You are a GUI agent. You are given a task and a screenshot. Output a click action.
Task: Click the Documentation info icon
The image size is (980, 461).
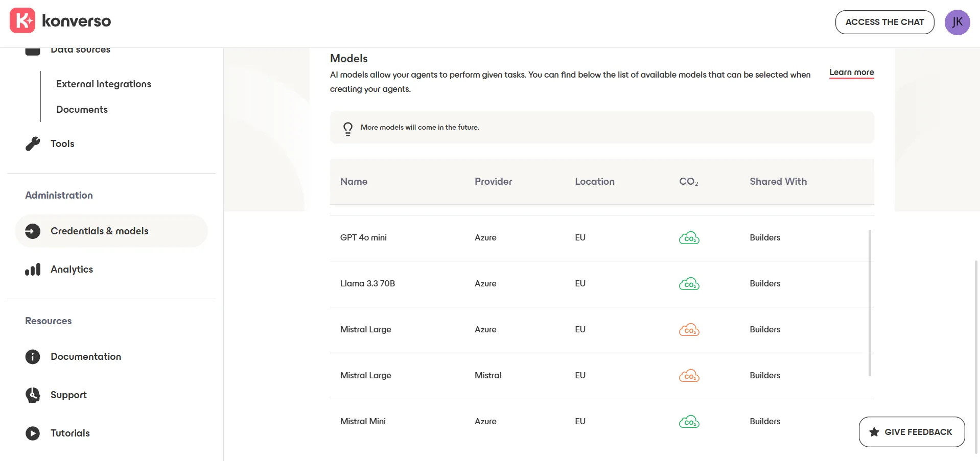pyautogui.click(x=33, y=357)
